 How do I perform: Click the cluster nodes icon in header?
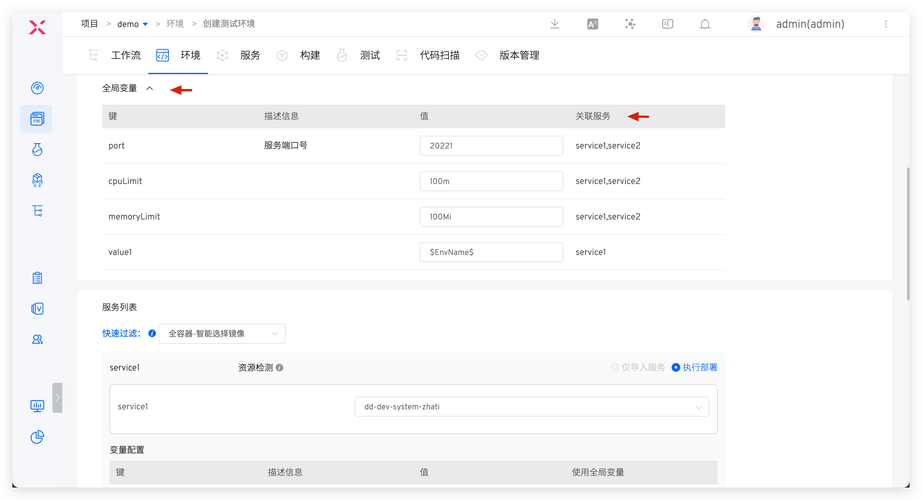pos(630,24)
